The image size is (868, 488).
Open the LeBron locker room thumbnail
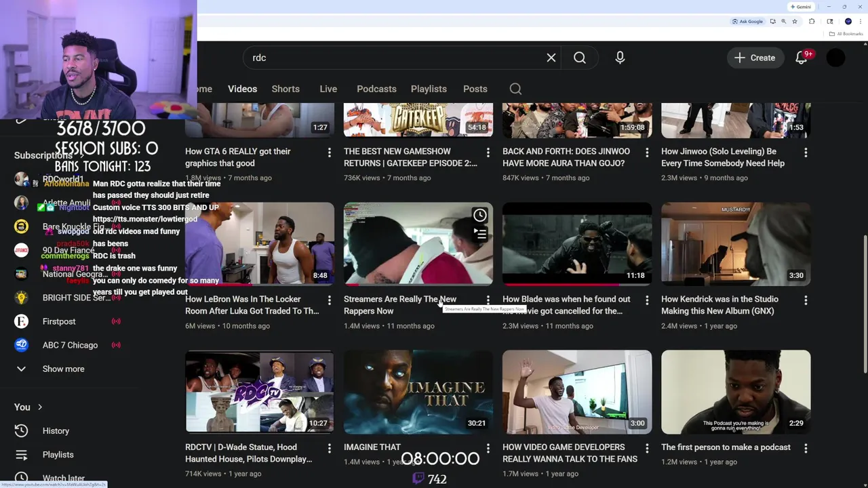tap(260, 244)
